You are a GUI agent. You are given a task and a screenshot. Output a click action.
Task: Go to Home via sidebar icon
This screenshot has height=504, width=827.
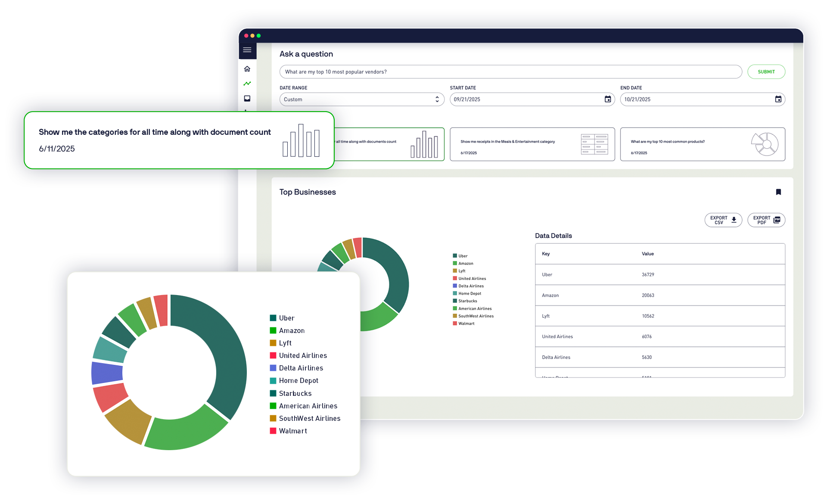pyautogui.click(x=247, y=69)
